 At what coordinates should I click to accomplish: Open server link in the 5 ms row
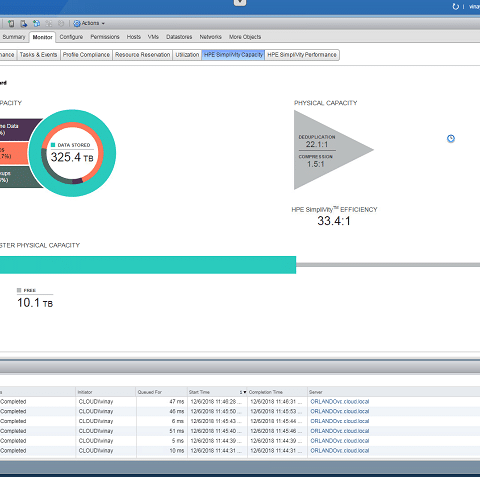(340, 441)
